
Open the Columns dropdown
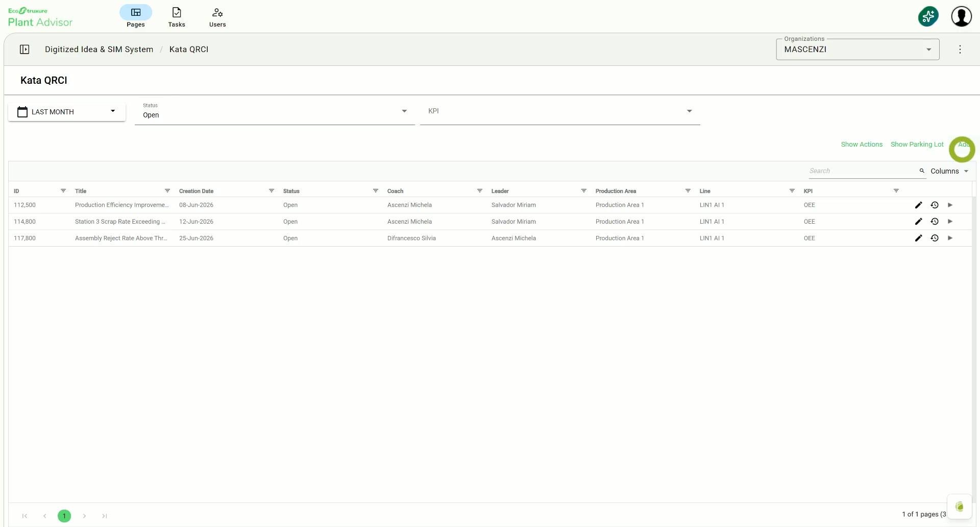[x=949, y=171]
